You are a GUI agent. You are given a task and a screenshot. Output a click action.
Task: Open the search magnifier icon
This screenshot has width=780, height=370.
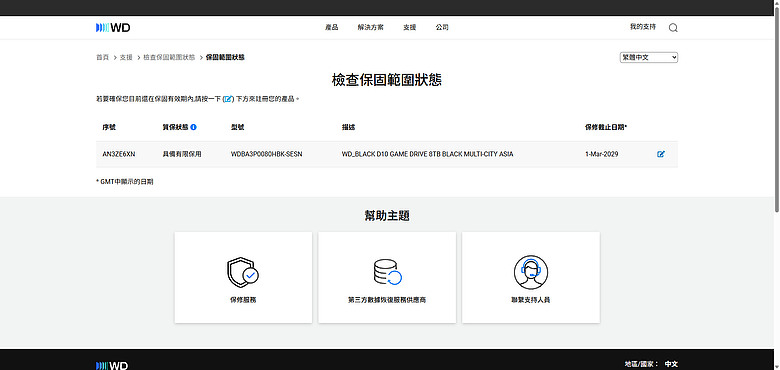(x=673, y=28)
